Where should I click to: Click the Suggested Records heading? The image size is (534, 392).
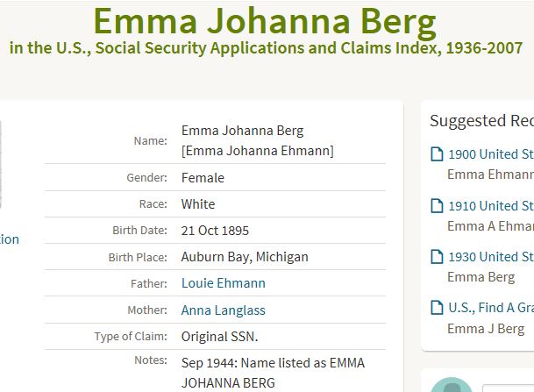(x=481, y=120)
